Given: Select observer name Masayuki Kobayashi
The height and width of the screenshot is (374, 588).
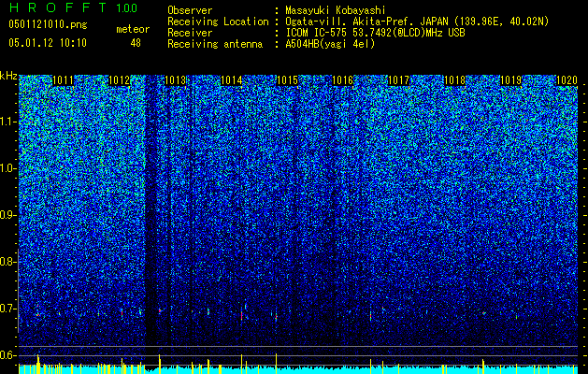Looking at the screenshot, I should click(x=336, y=10).
